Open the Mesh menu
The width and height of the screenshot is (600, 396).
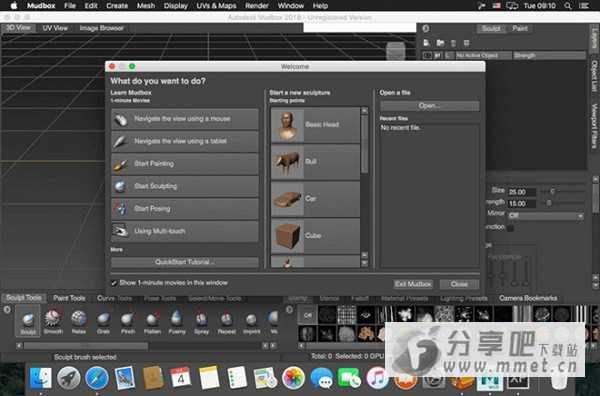tap(146, 6)
